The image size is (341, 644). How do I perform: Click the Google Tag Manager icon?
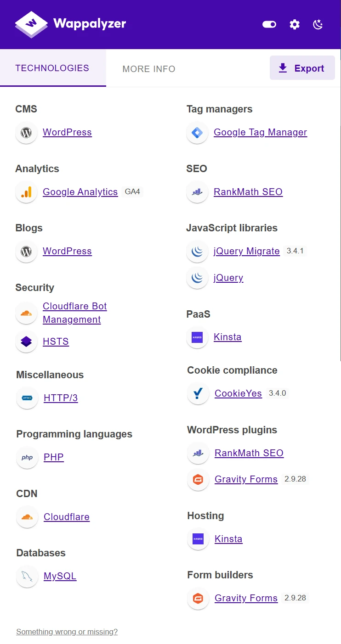coord(197,133)
